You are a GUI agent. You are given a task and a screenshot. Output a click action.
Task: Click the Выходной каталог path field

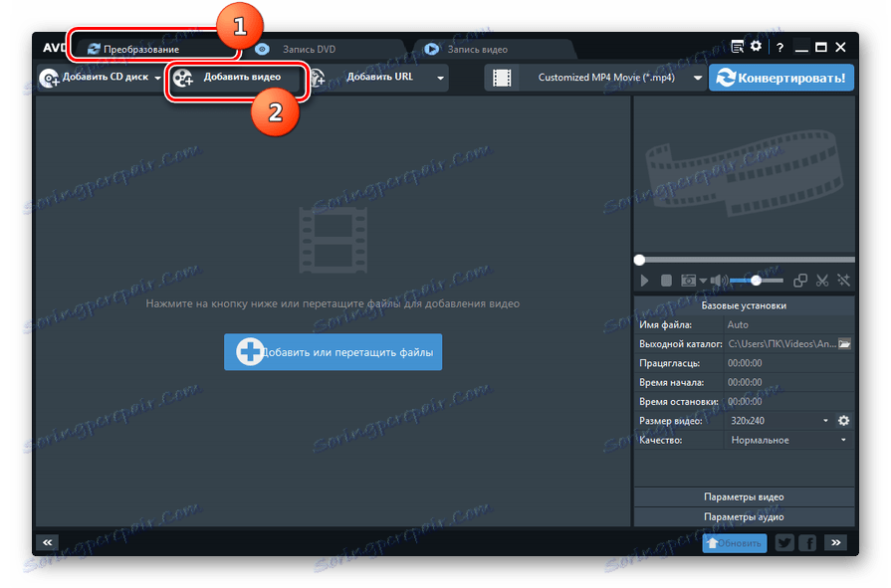(x=780, y=343)
